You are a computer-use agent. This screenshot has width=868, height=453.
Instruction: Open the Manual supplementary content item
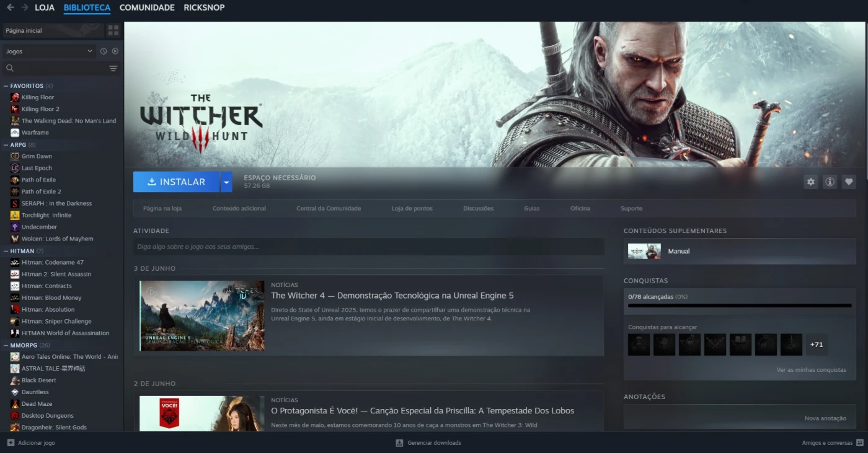(740, 251)
